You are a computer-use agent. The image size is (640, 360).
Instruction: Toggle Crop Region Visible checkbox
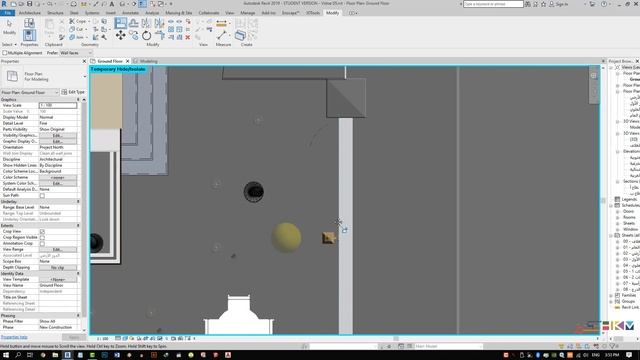click(x=42, y=238)
